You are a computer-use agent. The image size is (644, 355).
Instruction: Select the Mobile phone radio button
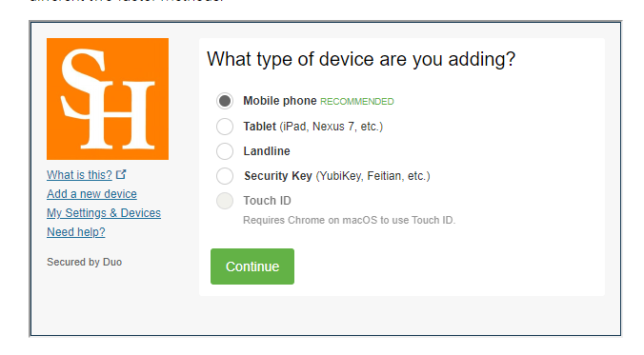pos(225,101)
